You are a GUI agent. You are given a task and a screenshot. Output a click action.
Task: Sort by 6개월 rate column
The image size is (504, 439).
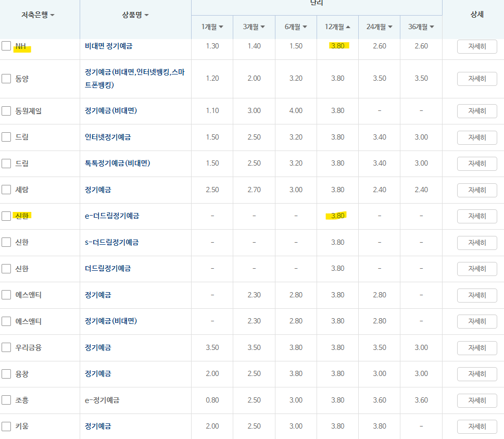296,27
